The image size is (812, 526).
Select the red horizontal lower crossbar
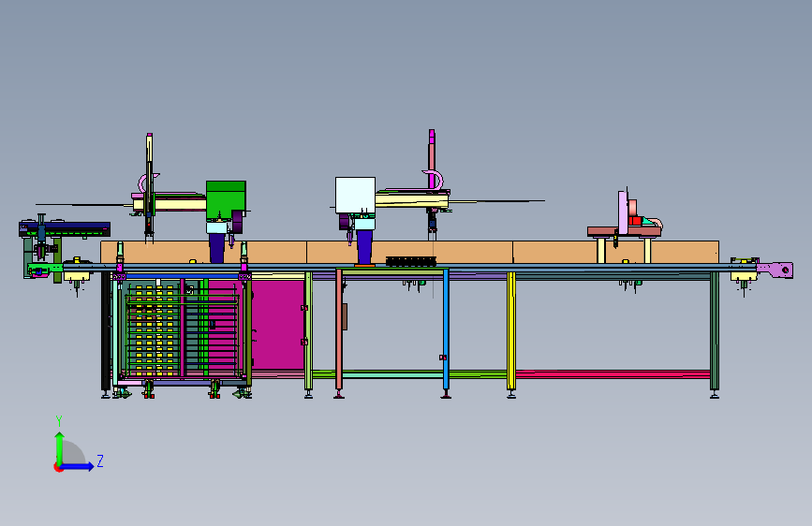click(x=613, y=373)
